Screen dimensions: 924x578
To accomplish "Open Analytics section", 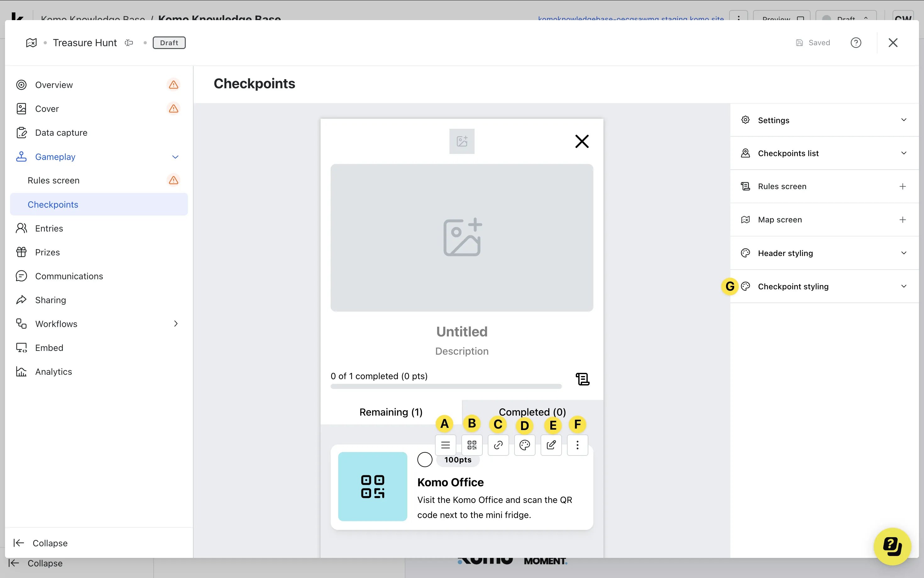I will coord(99,372).
